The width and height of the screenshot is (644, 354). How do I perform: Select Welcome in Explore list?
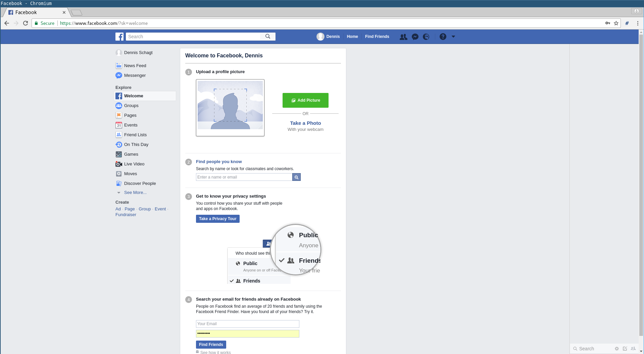click(x=145, y=96)
